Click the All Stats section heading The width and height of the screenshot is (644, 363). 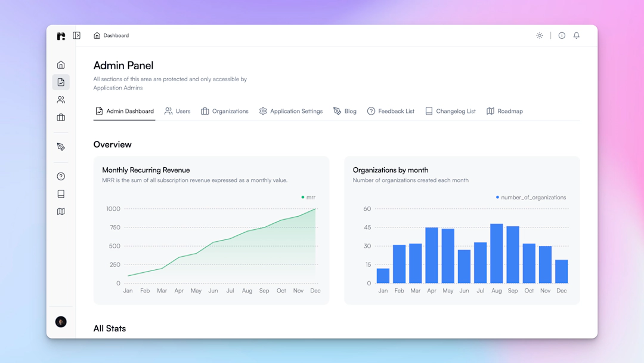point(110,328)
